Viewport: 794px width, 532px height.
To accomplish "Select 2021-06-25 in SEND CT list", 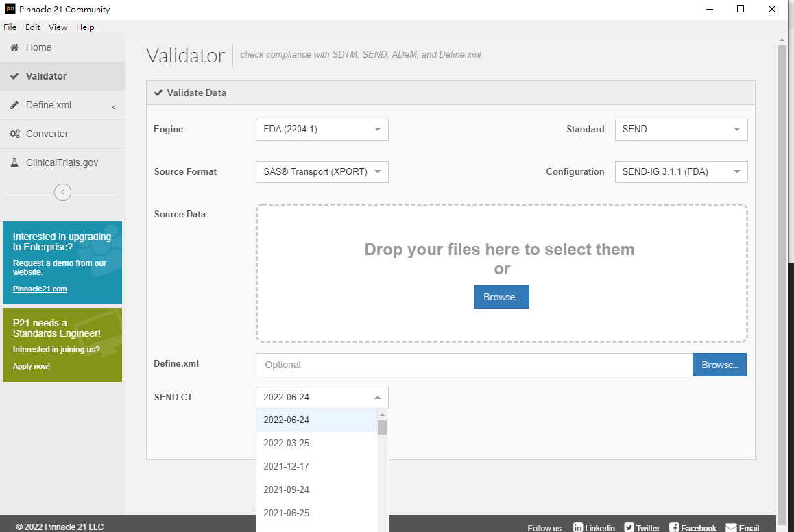I will tap(317, 513).
